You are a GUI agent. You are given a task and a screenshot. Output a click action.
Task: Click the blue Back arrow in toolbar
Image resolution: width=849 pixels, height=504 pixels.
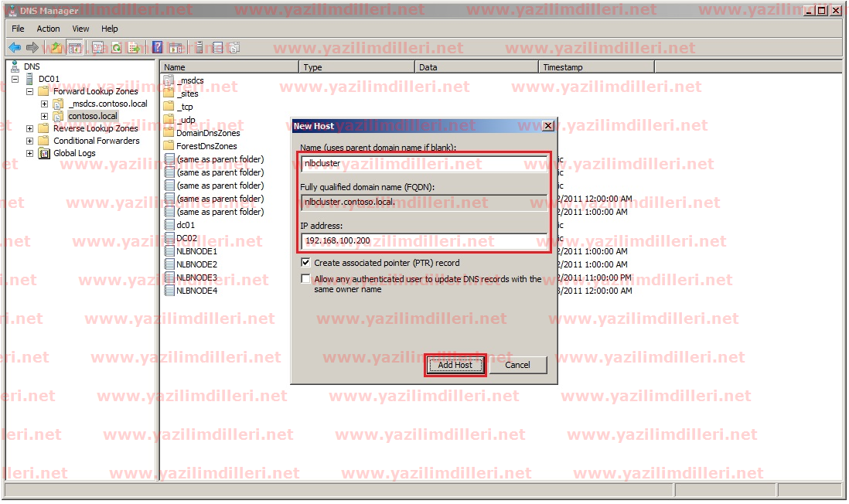tap(15, 47)
